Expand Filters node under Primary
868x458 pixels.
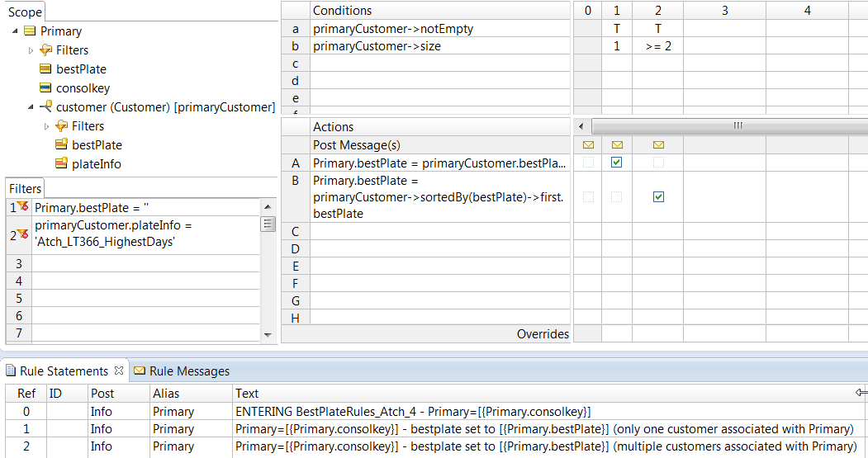coord(31,50)
